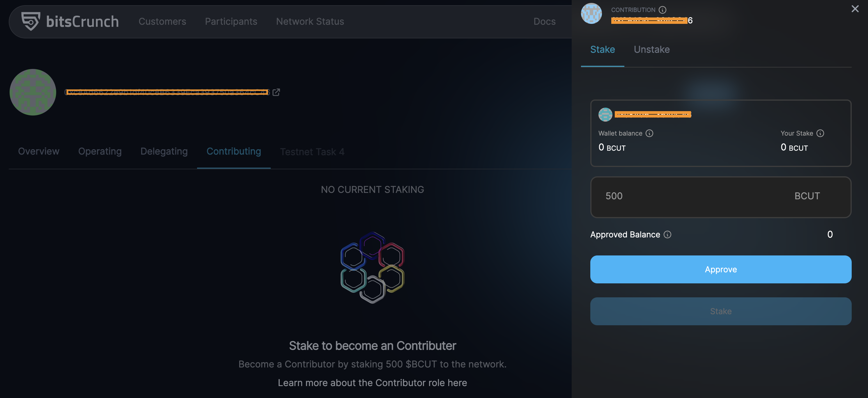Screen dimensions: 868x398
Task: Show the Wallet balance info tooltip icon
Action: coord(649,133)
